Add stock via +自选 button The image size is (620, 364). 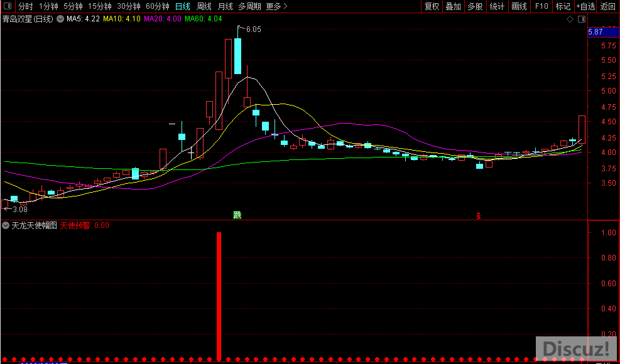click(585, 6)
